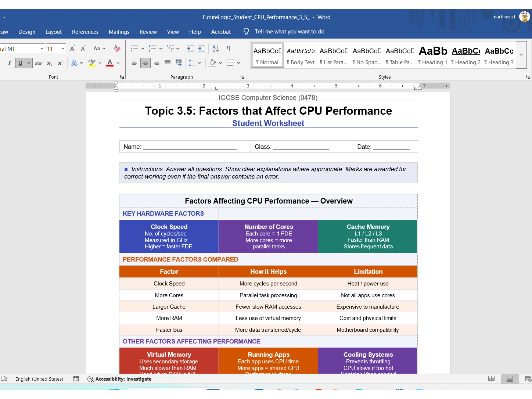Apply a numbered list

tap(152, 48)
